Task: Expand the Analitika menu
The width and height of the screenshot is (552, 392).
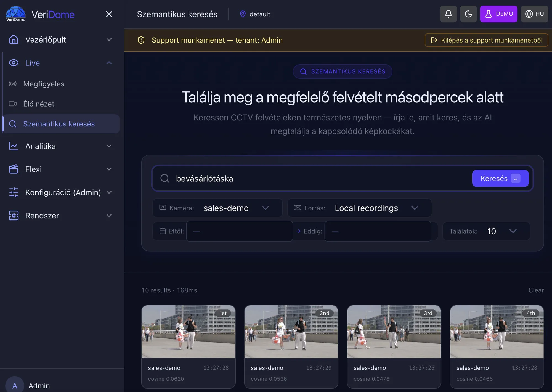Action: pyautogui.click(x=61, y=146)
